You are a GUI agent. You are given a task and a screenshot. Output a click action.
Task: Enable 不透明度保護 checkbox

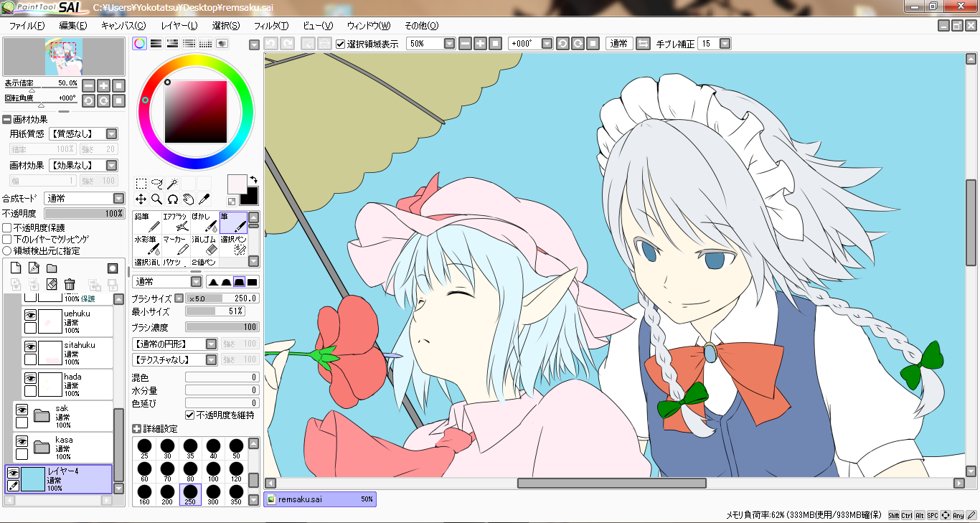point(7,228)
